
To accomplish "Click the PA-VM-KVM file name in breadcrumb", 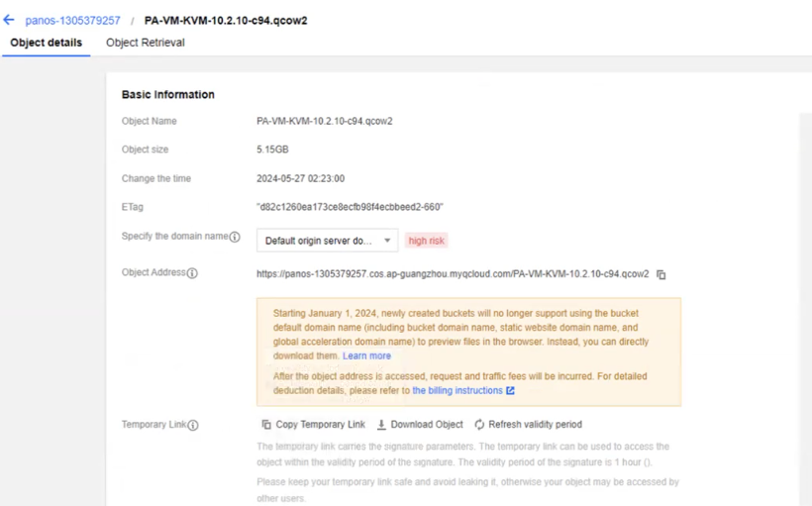I will pos(226,21).
